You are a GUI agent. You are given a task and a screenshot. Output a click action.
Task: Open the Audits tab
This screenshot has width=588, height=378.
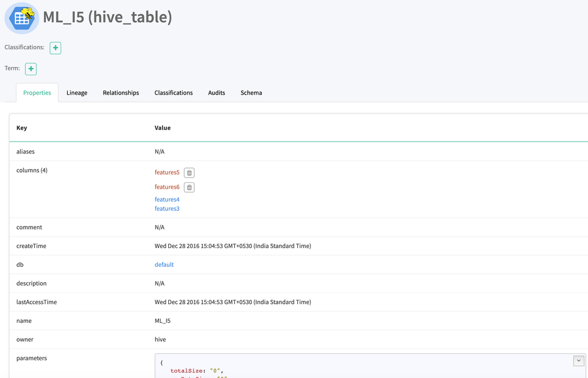tap(217, 92)
